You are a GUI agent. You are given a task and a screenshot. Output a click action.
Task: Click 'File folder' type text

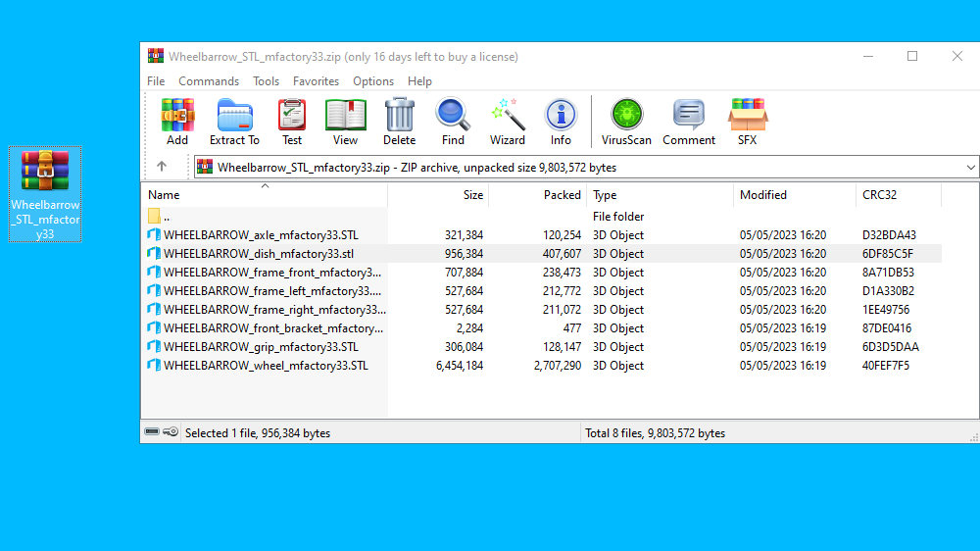click(x=618, y=217)
